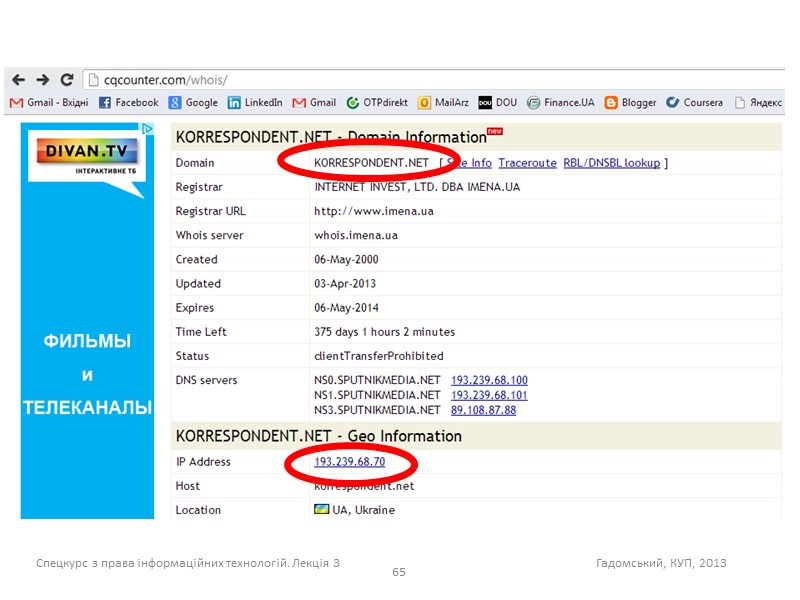800x600 pixels.
Task: Click DNS IP link 193.239.68.100
Action: (x=489, y=380)
